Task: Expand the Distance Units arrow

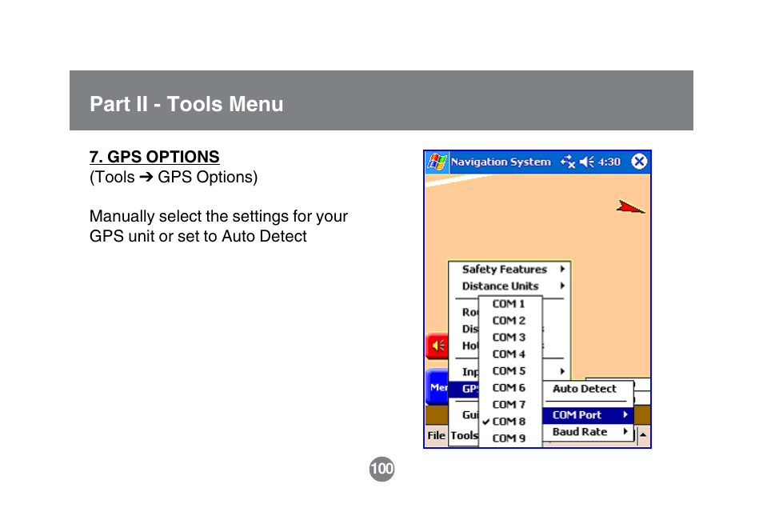Action: click(x=562, y=286)
